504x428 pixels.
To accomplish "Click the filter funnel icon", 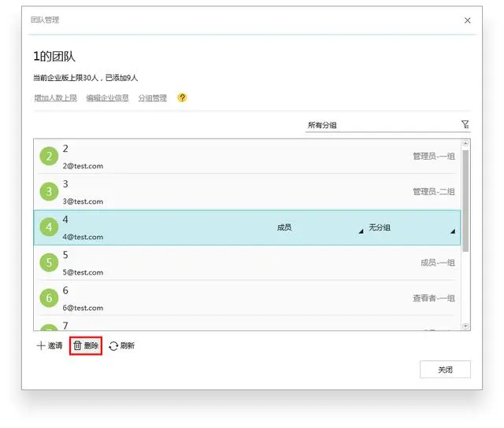I will click(465, 124).
